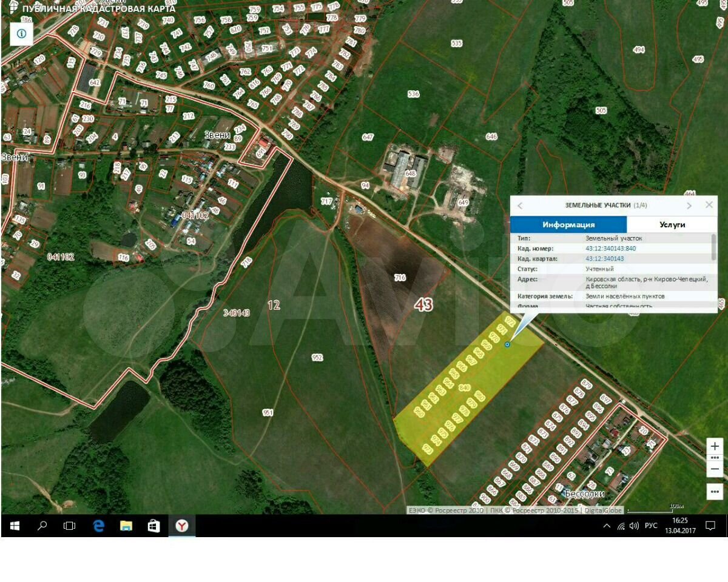
Task: Select the Информация tab
Action: click(568, 224)
